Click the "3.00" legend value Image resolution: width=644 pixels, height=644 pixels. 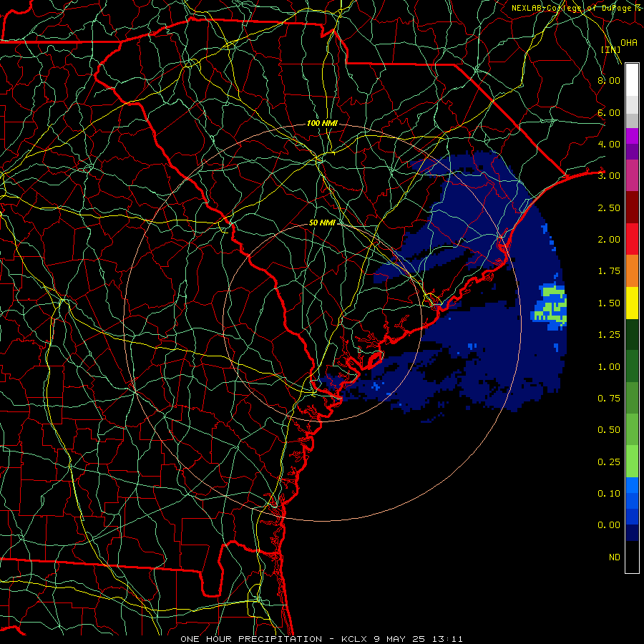coord(609,176)
